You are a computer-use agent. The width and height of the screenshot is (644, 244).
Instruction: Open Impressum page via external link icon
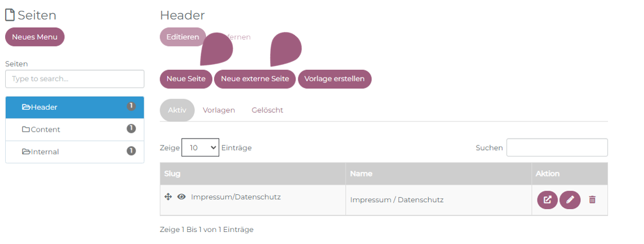point(547,200)
